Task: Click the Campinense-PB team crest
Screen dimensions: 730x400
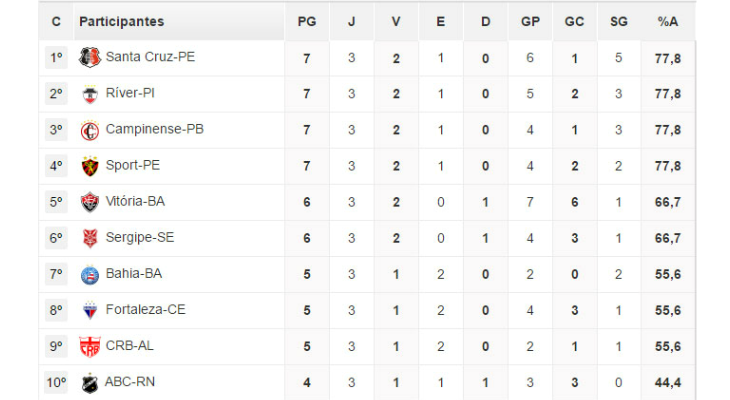Action: click(90, 130)
